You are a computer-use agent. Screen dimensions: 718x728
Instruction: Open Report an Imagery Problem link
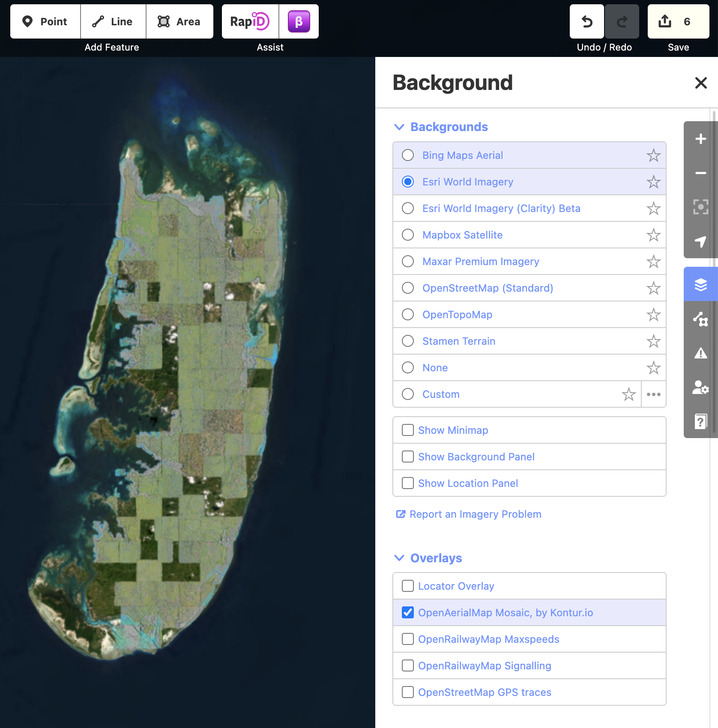pos(469,514)
